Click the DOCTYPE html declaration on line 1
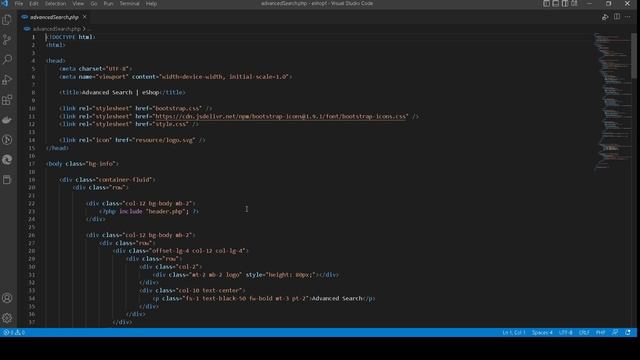The height and width of the screenshot is (360, 640). tap(70, 37)
